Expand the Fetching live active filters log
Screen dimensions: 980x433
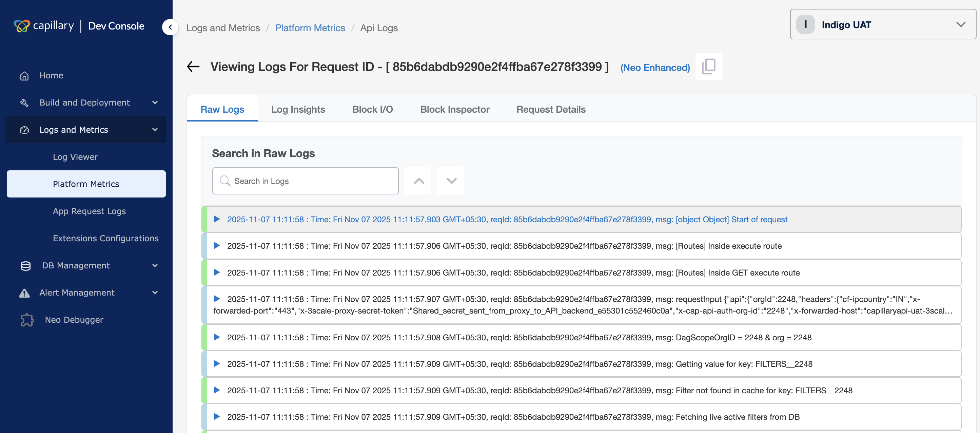click(x=217, y=416)
